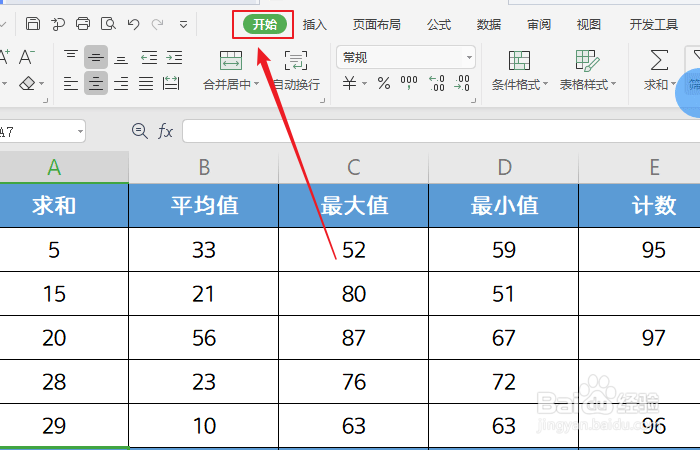
Task: Expand the 条件格式 dropdown arrow
Action: pyautogui.click(x=545, y=84)
